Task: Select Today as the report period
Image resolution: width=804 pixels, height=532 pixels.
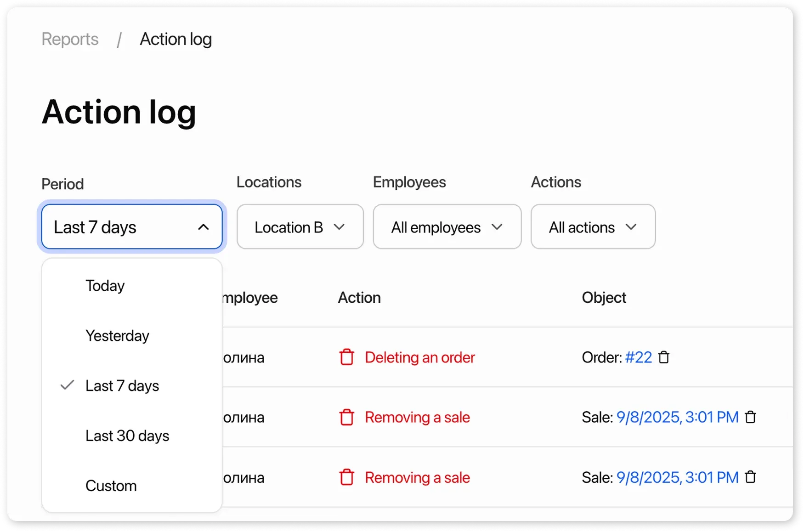Action: (105, 285)
